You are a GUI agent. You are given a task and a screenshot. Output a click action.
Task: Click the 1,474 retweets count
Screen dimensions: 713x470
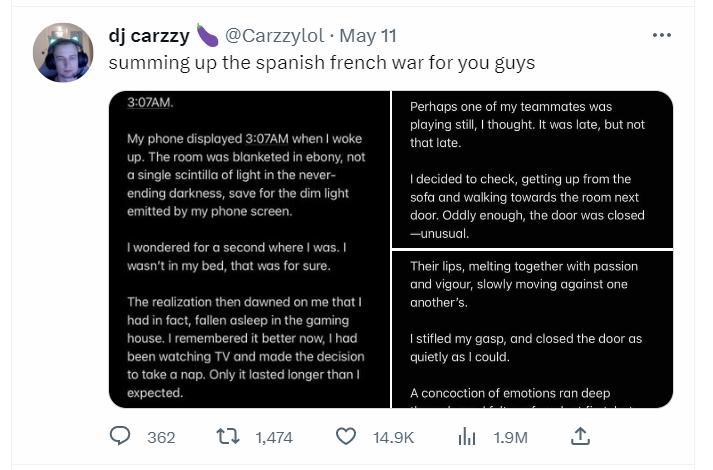(x=274, y=438)
